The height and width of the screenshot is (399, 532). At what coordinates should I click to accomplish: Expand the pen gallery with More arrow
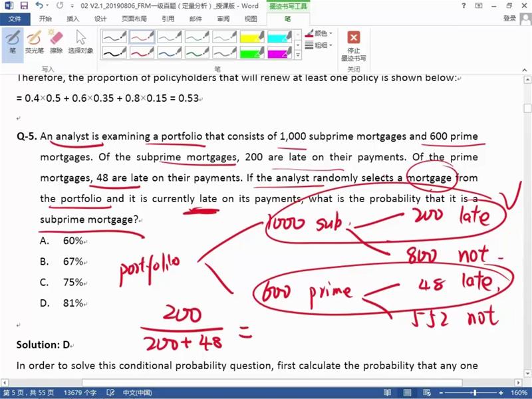point(298,55)
